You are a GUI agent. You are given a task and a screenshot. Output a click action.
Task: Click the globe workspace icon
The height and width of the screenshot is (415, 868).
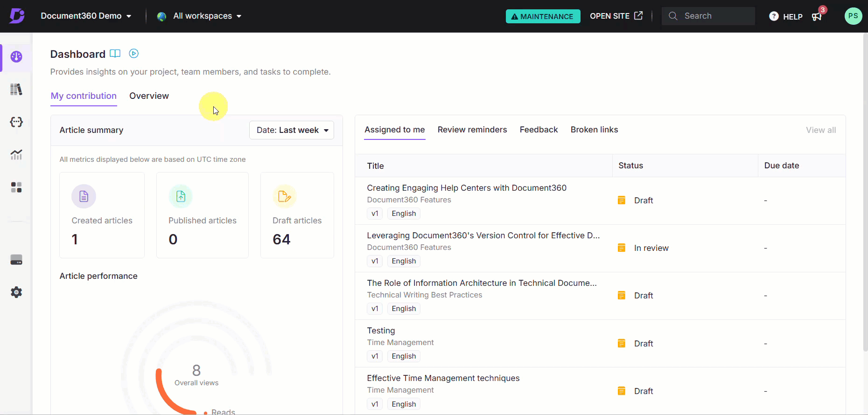[162, 16]
